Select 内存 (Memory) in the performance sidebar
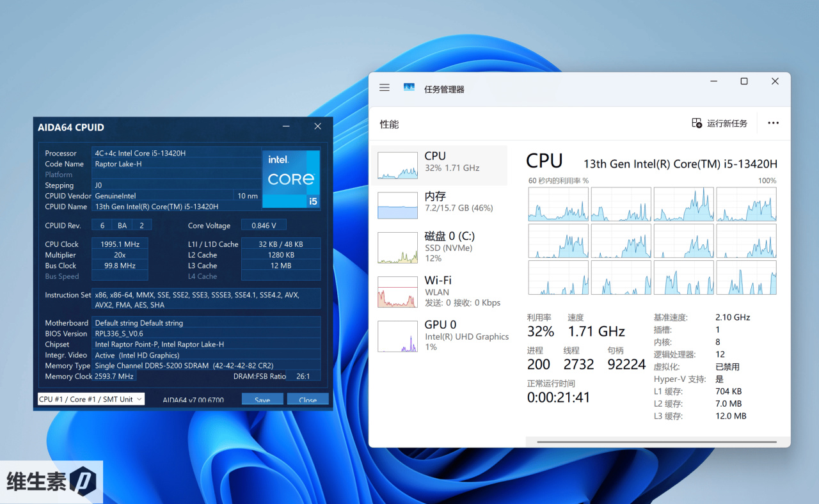Image resolution: width=819 pixels, height=504 pixels. [x=439, y=205]
